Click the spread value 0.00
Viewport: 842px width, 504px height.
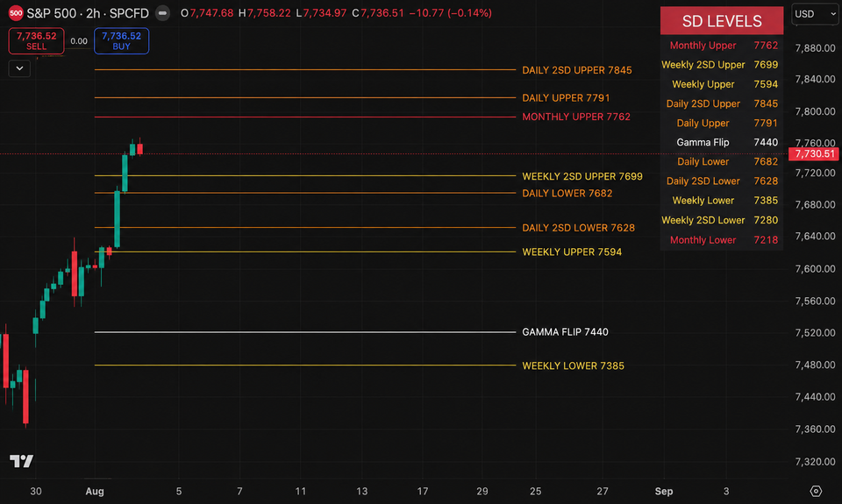(x=79, y=41)
